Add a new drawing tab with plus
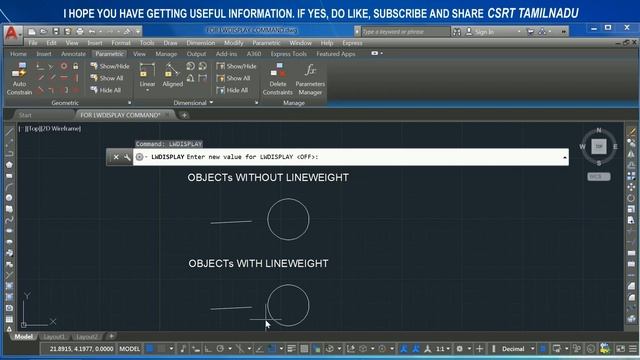This screenshot has width=640, height=360. click(x=184, y=115)
